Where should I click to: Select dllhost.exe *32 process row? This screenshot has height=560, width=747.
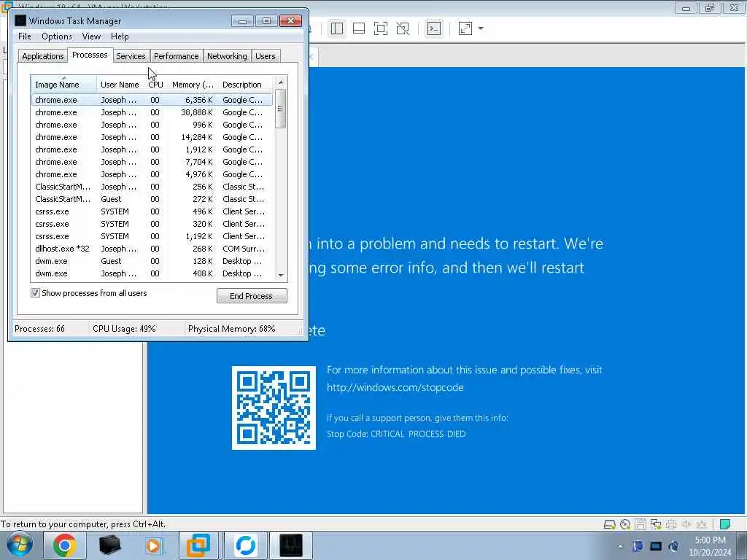coord(152,249)
